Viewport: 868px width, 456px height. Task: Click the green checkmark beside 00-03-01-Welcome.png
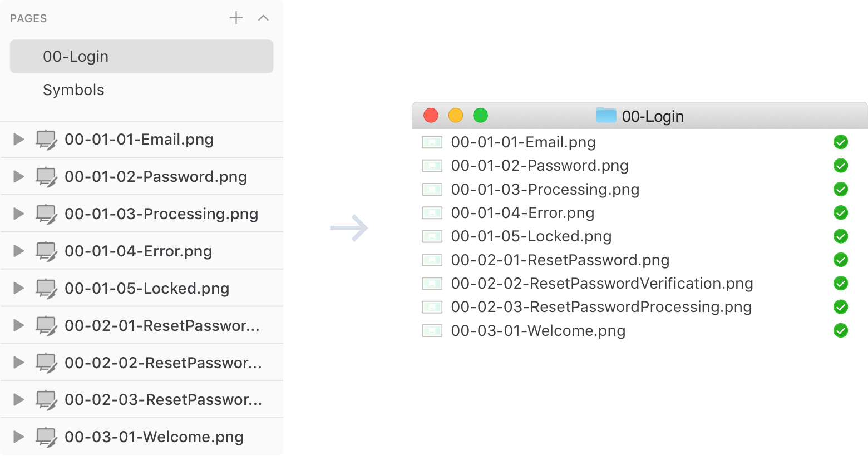coord(840,331)
